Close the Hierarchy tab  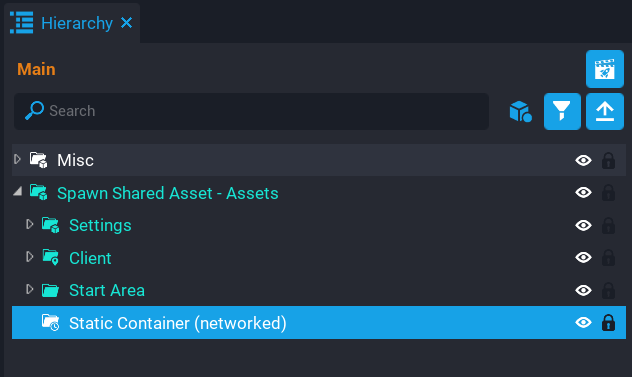(x=127, y=23)
